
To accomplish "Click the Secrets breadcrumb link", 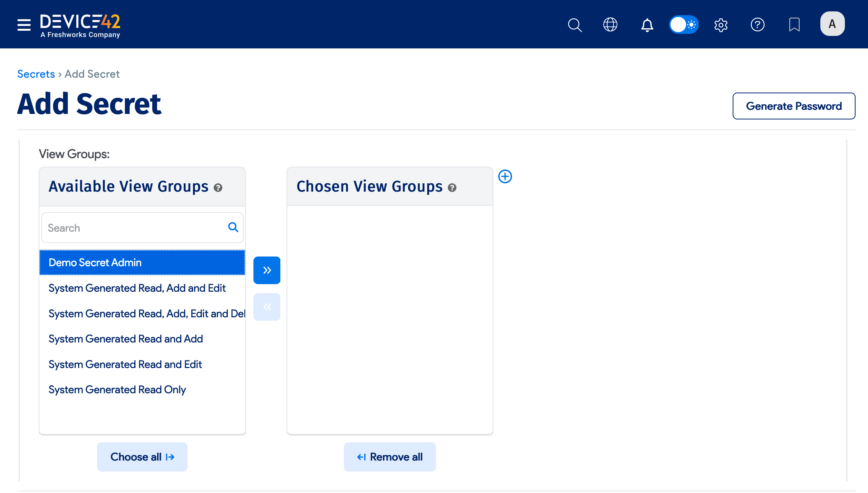I will tap(36, 74).
